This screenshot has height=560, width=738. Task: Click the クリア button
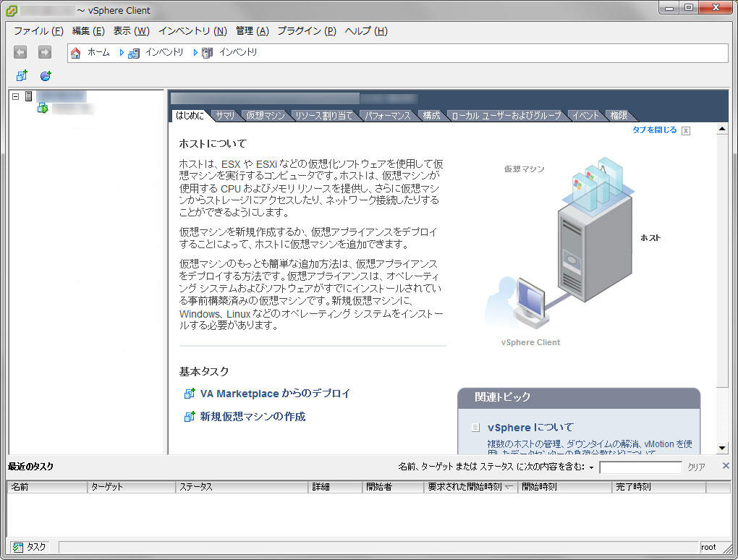pos(696,467)
